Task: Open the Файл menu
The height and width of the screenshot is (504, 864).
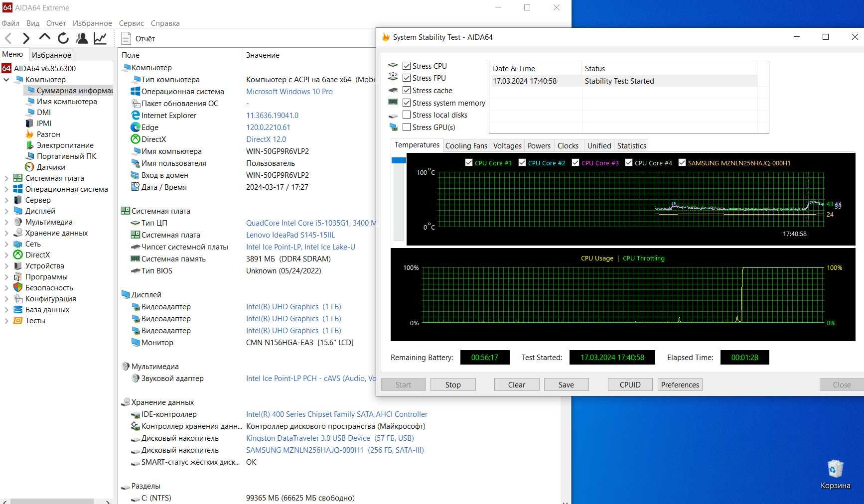Action: [x=10, y=23]
